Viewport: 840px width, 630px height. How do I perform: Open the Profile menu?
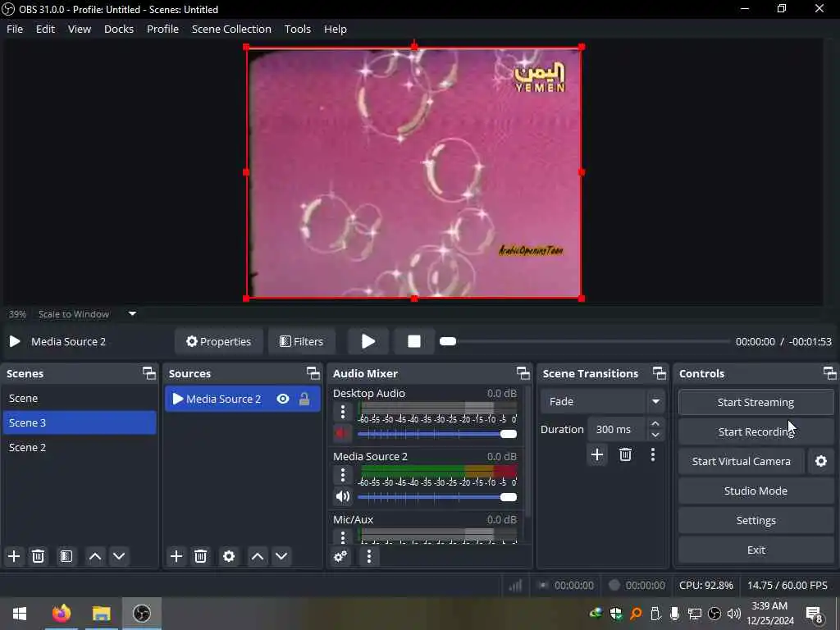pyautogui.click(x=162, y=29)
